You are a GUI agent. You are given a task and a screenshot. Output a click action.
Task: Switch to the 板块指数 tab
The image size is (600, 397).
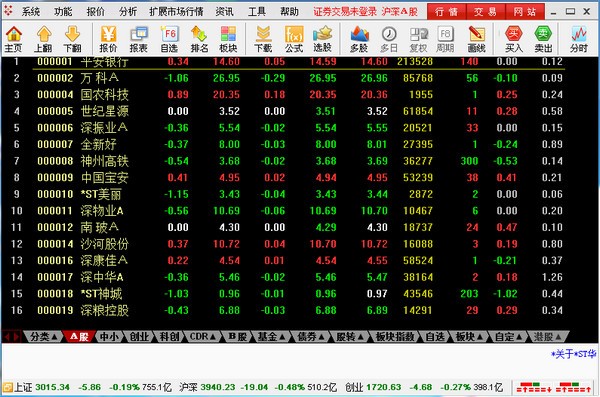395,337
